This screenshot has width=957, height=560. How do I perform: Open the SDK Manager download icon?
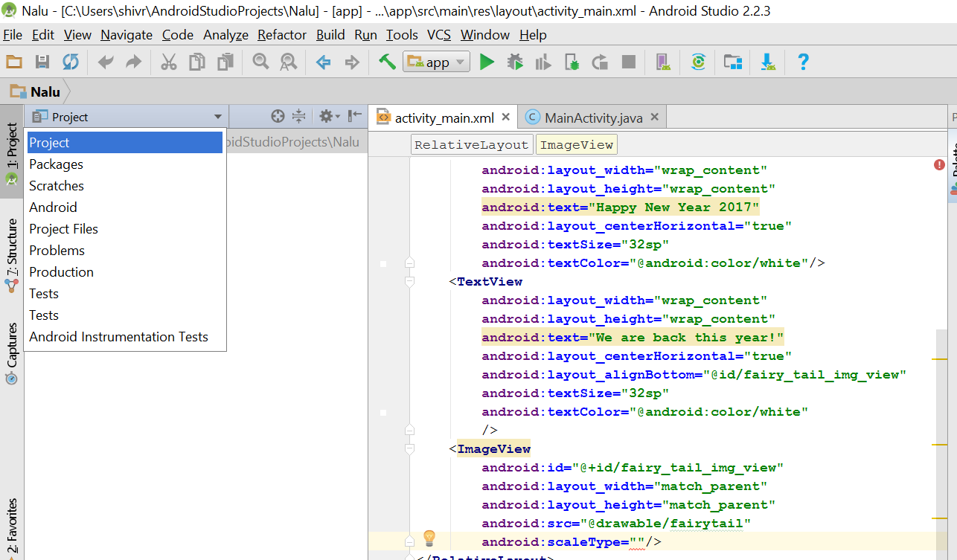point(769,62)
